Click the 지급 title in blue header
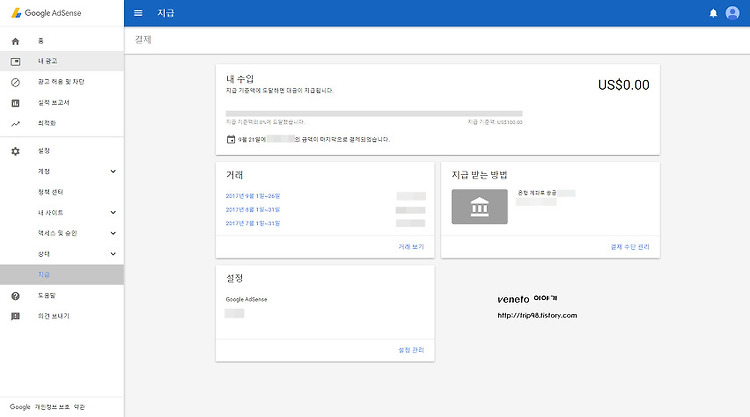 pyautogui.click(x=165, y=13)
